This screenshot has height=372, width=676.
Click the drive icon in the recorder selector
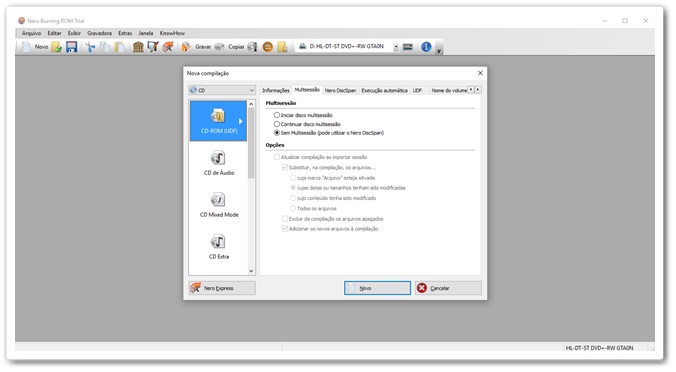(x=303, y=46)
